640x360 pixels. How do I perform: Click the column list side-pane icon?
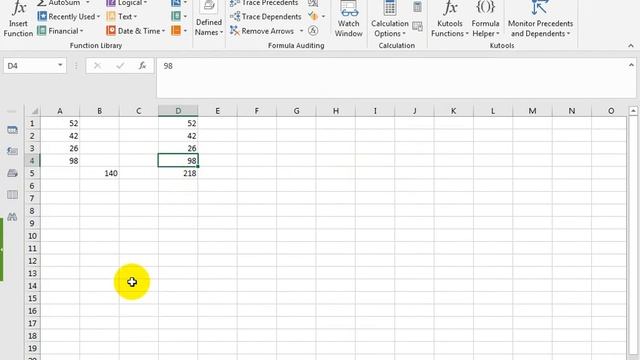[x=12, y=195]
